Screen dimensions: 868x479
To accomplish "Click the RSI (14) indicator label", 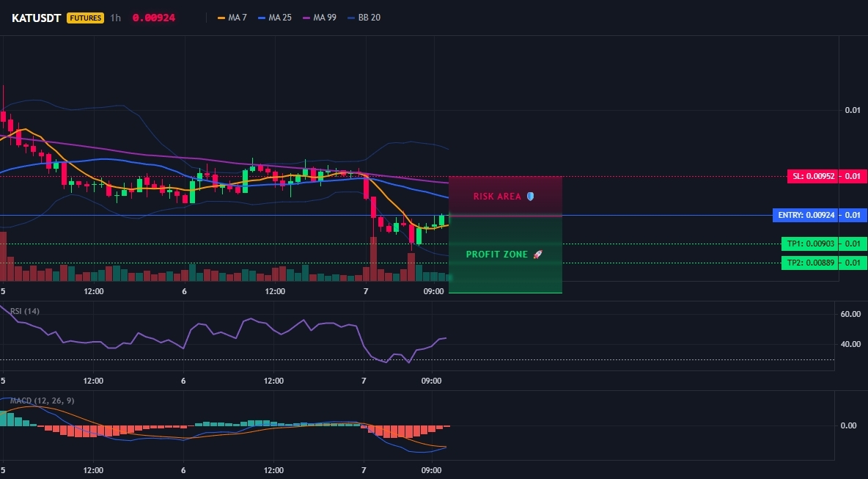I will (25, 311).
